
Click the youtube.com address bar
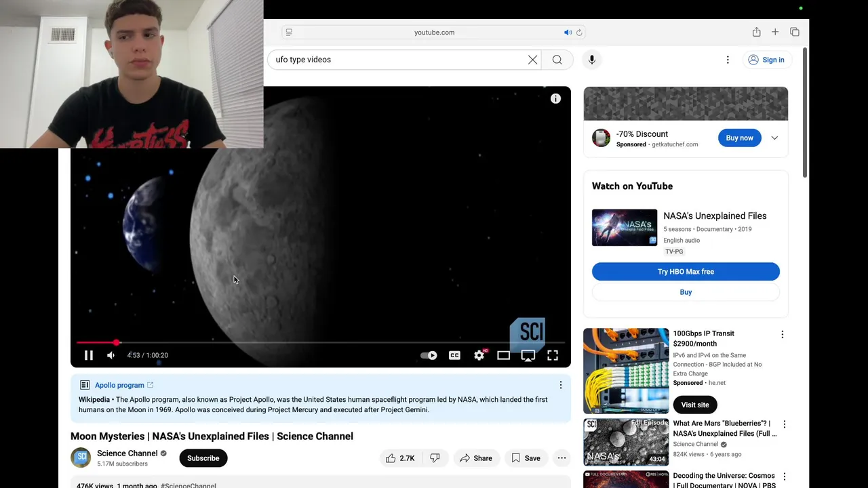pyautogui.click(x=434, y=33)
